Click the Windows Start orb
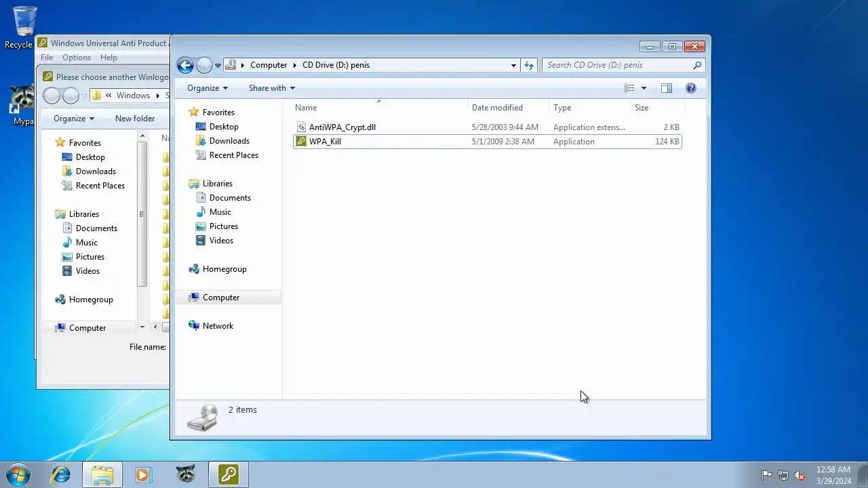 [18, 474]
